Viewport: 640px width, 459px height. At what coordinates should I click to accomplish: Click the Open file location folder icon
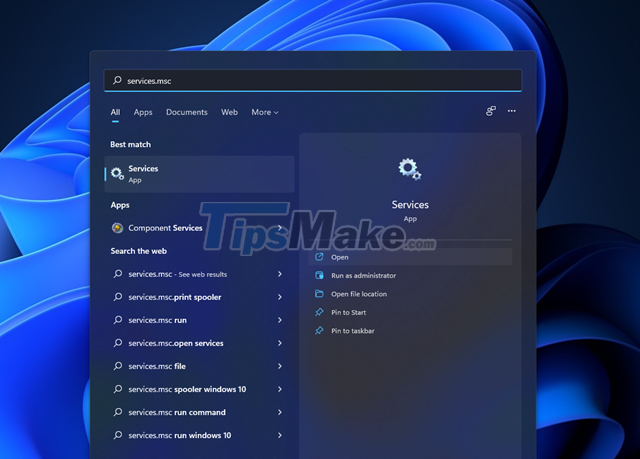tap(319, 294)
